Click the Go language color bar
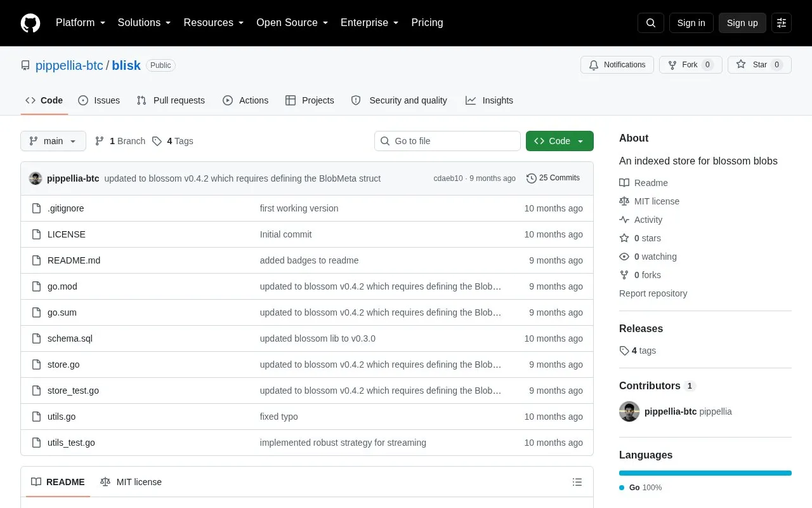The height and width of the screenshot is (508, 812). [705, 473]
